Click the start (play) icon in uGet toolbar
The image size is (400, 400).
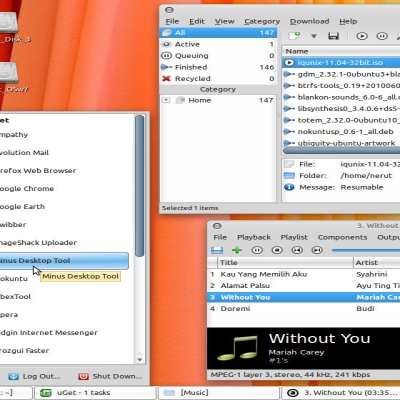click(362, 36)
